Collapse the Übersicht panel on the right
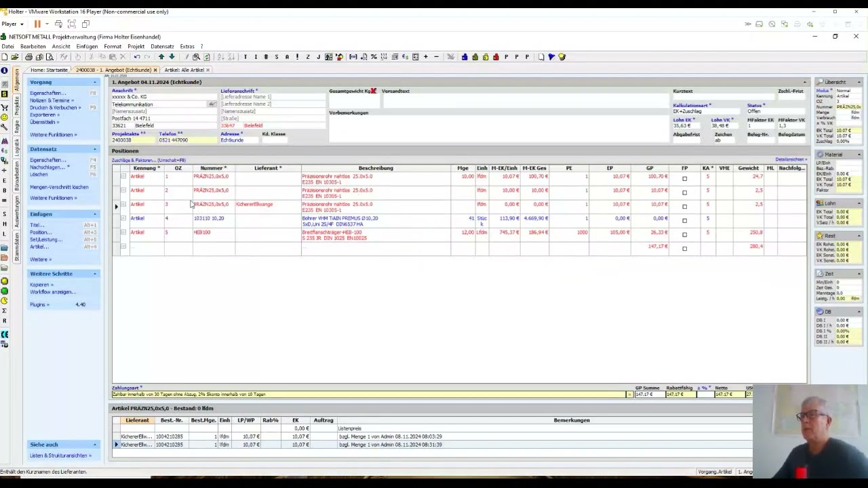Image resolution: width=868 pixels, height=488 pixels. click(859, 82)
